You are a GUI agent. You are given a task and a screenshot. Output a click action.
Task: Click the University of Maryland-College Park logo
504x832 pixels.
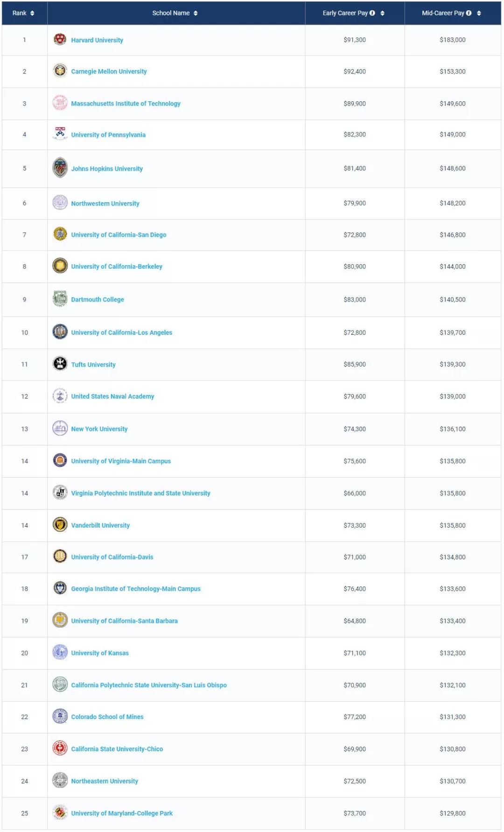[60, 812]
